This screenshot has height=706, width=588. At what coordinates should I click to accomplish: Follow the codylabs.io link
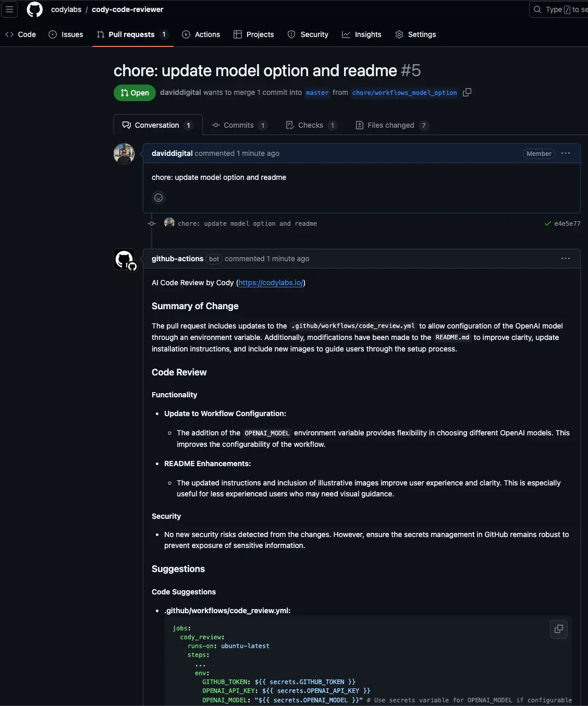270,283
